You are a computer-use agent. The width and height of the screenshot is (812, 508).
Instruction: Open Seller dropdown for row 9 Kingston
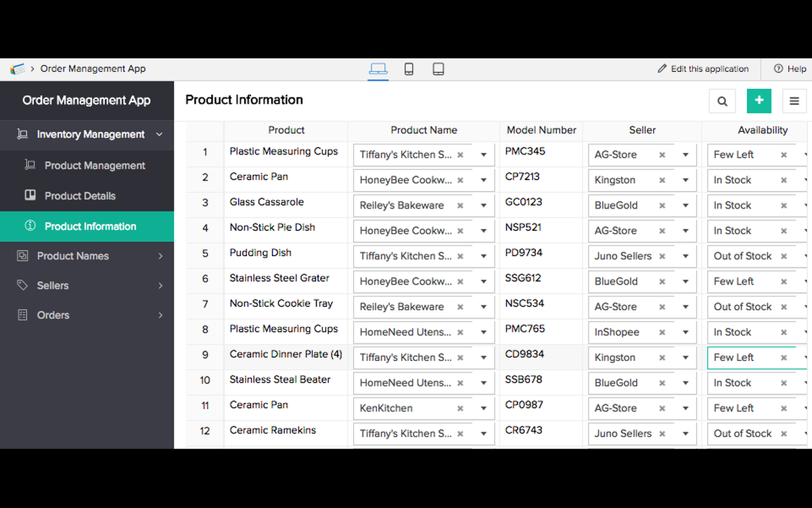coord(685,358)
